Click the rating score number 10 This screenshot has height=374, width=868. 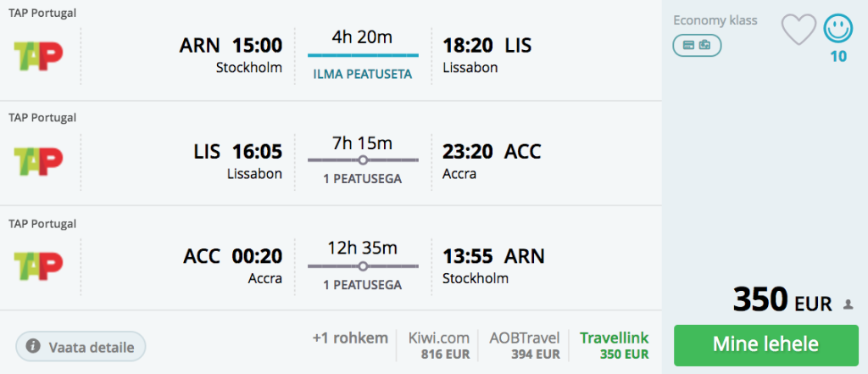(x=838, y=56)
